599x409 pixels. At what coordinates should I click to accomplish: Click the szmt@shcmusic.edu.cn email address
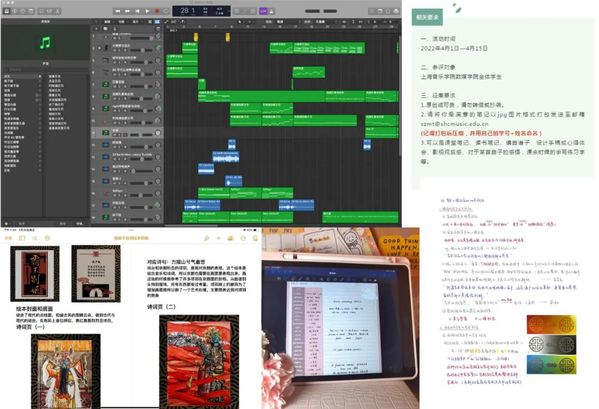tap(455, 124)
